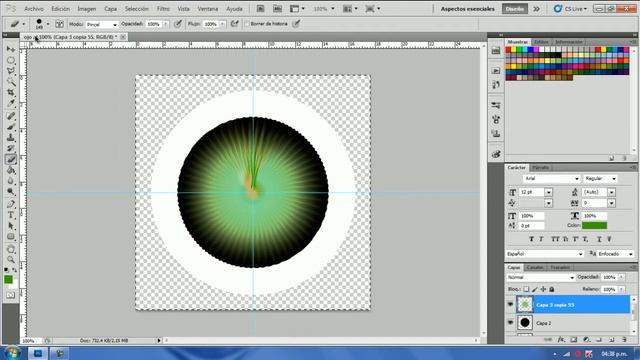Click the Aspectos esenciales workspace button

[467, 9]
